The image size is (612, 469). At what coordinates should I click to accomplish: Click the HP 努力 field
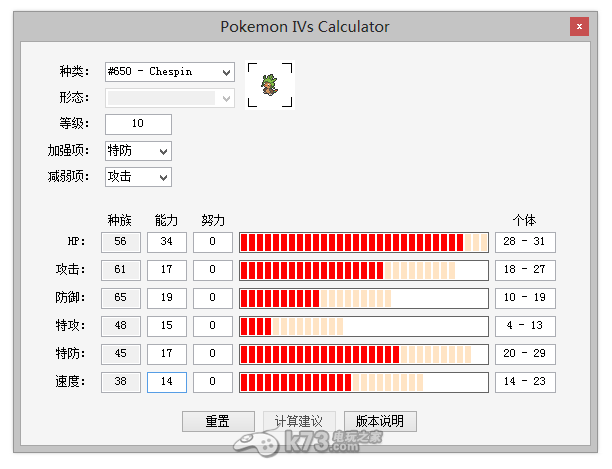(x=213, y=242)
